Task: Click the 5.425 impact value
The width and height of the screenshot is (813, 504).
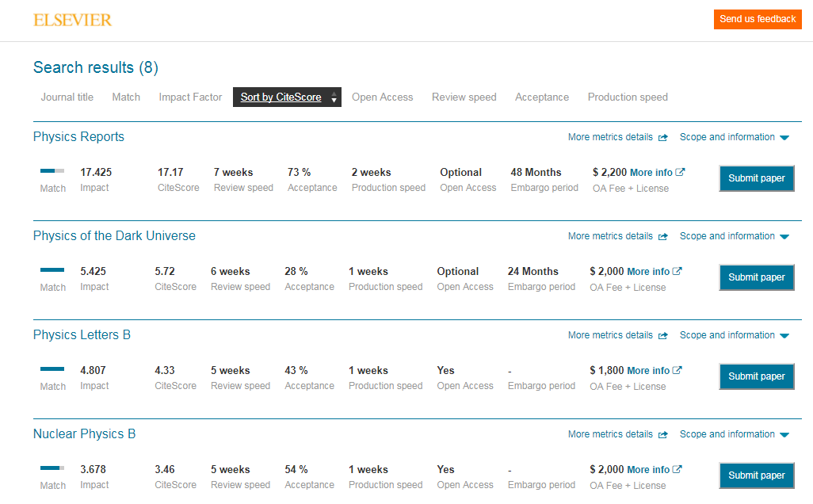Action: (x=93, y=271)
